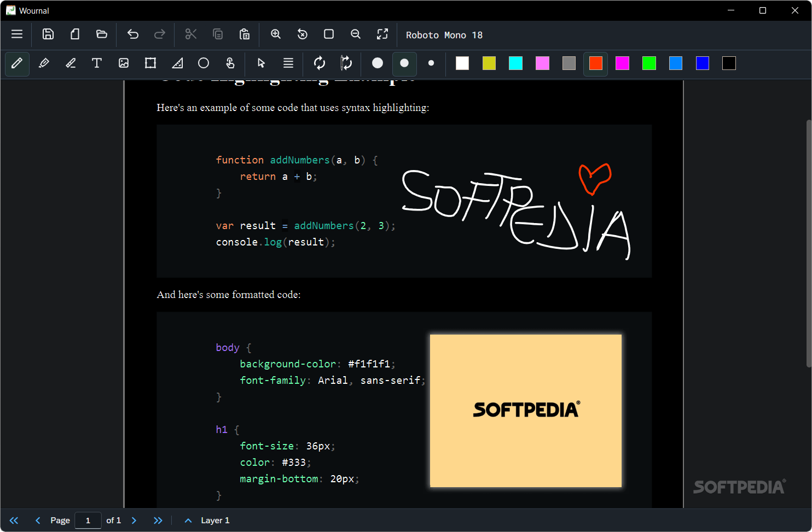Choose the thick stroke width
The image size is (812, 532).
tap(378, 63)
